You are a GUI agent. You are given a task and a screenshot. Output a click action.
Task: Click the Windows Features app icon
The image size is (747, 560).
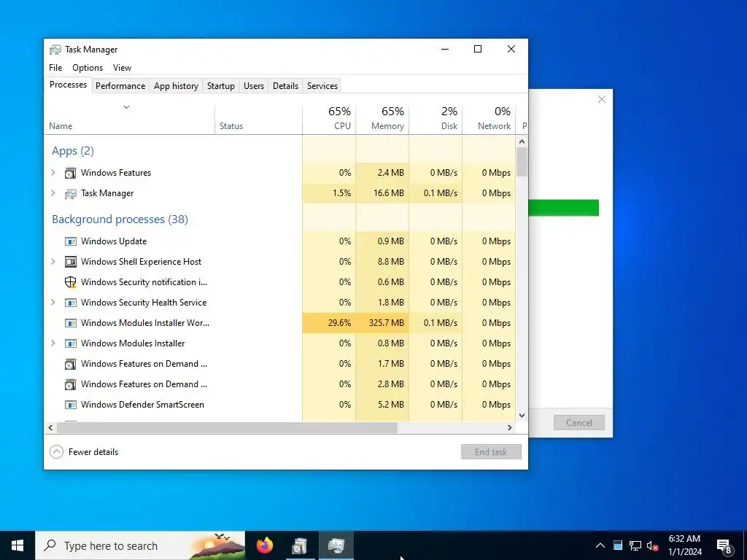[x=70, y=173]
